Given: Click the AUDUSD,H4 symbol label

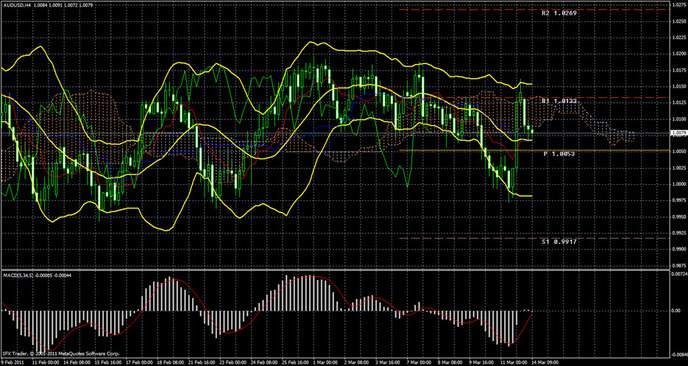Looking at the screenshot, I should click(x=17, y=4).
